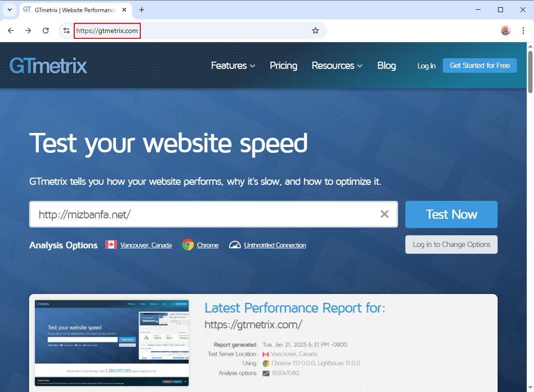534x392 pixels.
Task: Click the 1920x1080 analysis option text
Action: (x=285, y=373)
